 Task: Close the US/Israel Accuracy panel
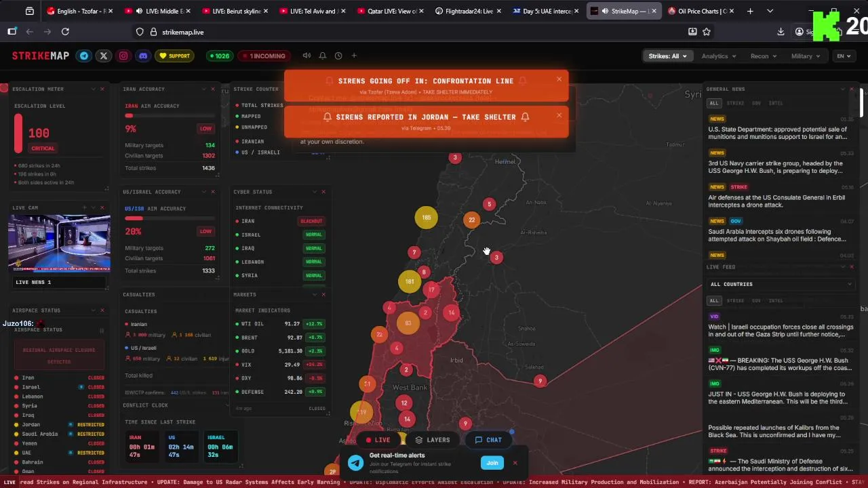(213, 192)
